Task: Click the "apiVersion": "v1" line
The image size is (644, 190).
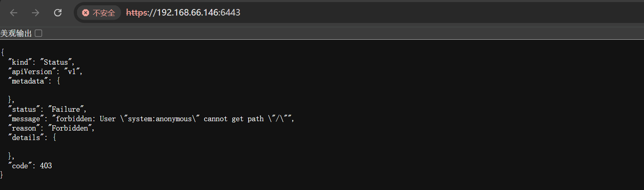Action: pos(45,72)
